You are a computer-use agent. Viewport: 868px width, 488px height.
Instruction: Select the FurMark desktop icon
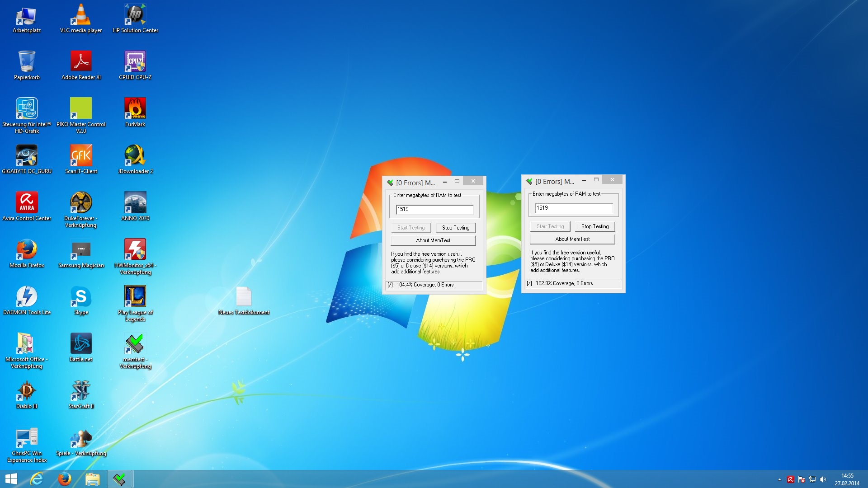click(135, 108)
